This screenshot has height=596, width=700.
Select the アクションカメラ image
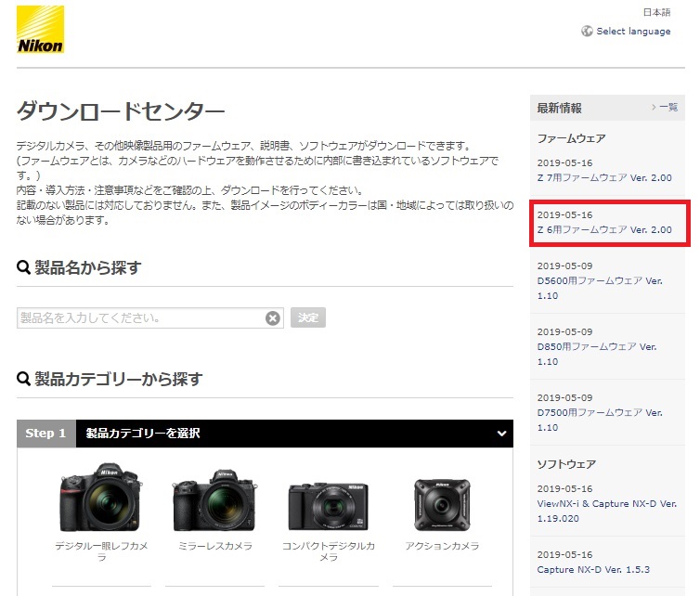tap(442, 505)
